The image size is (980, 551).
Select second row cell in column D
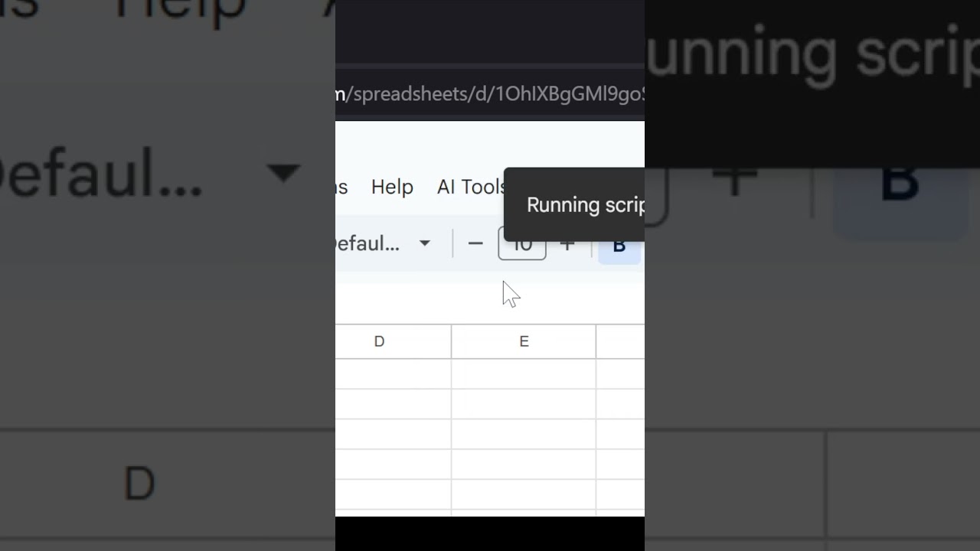click(393, 404)
